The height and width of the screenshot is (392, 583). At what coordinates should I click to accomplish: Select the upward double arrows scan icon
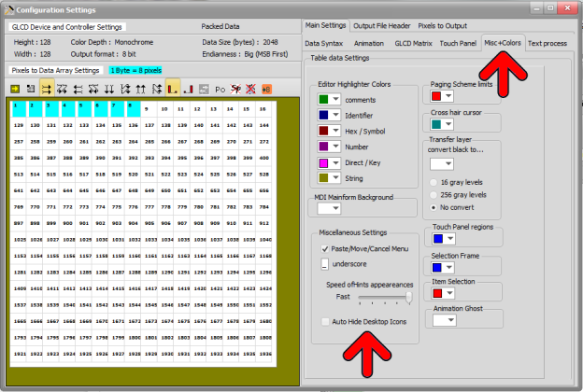(x=140, y=89)
